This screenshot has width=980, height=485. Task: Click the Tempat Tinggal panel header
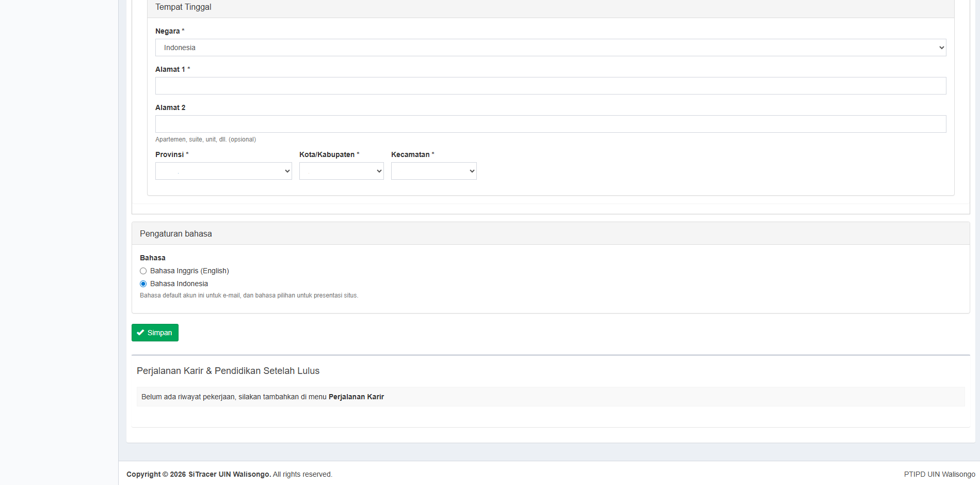click(183, 7)
